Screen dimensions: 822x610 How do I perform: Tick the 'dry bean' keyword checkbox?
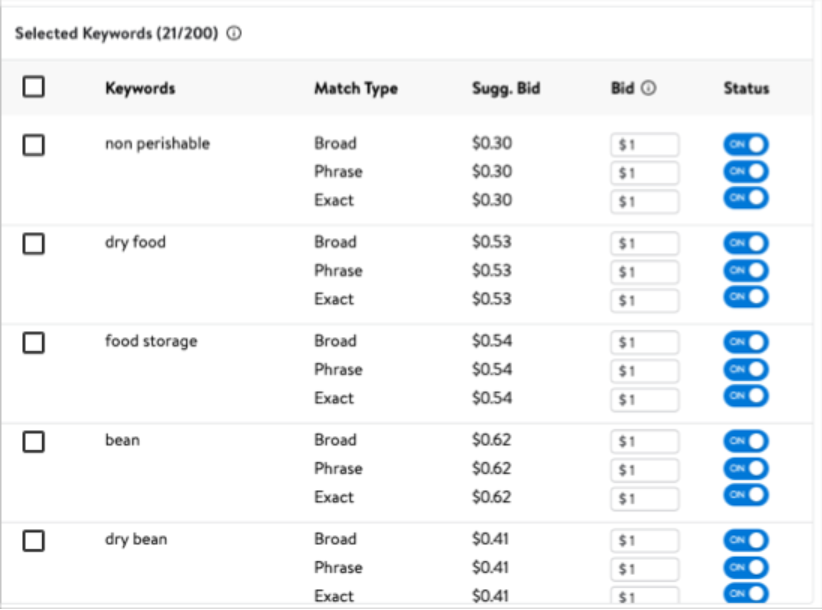(x=34, y=540)
